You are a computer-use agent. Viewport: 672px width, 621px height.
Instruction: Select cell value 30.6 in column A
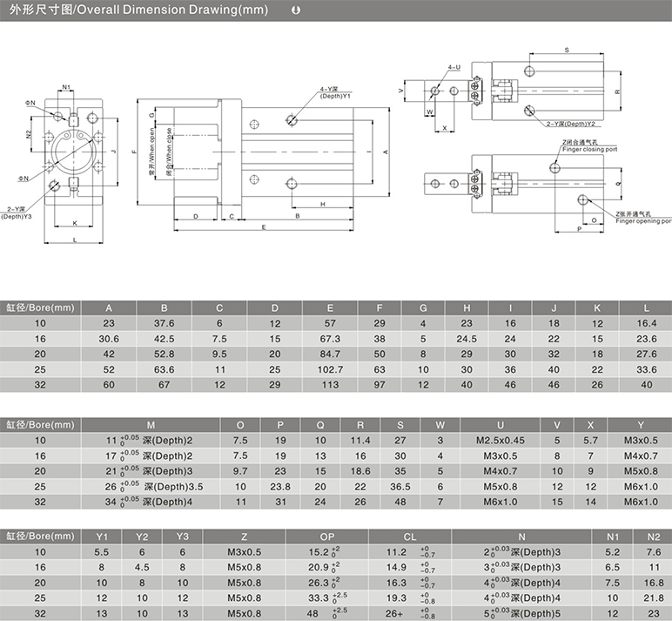pos(109,339)
